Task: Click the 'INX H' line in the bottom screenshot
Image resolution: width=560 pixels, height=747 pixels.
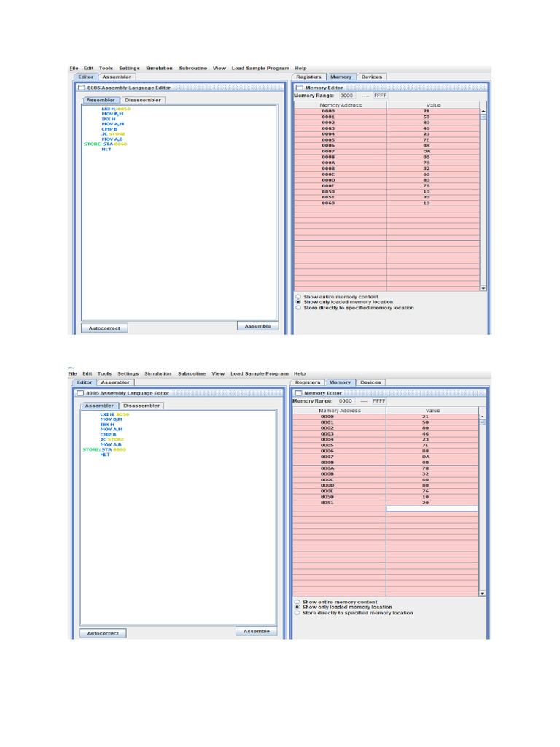Action: point(107,424)
